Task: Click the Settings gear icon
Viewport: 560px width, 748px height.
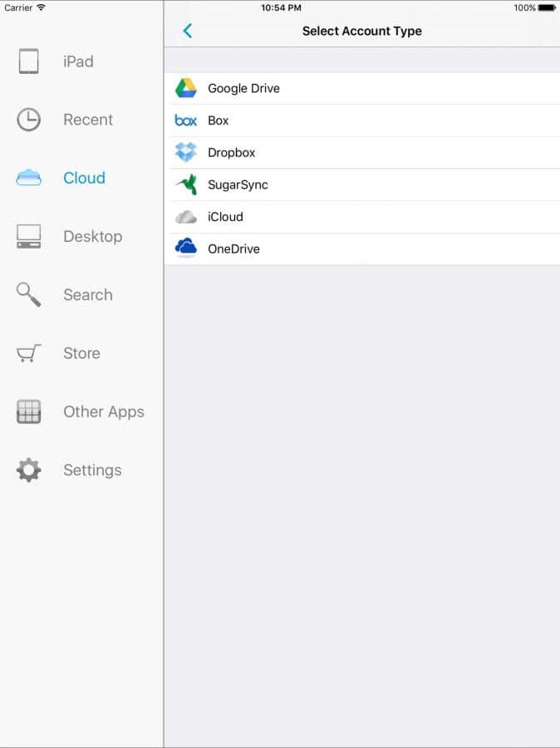Action: click(28, 470)
